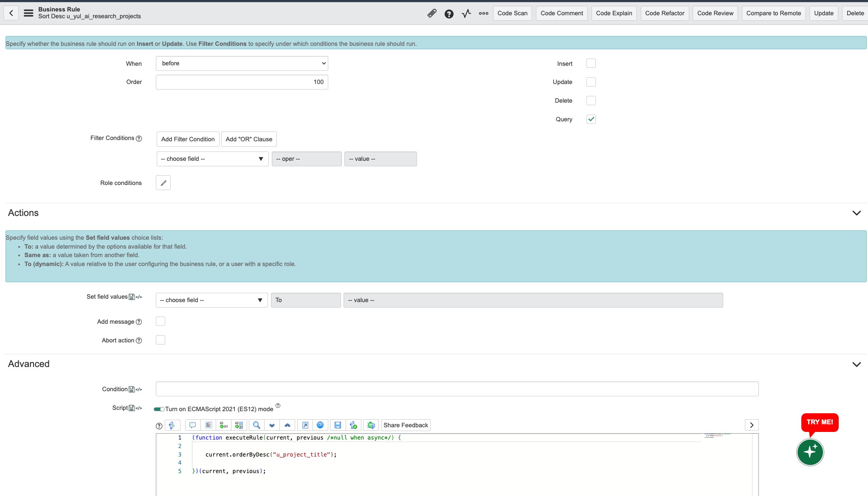Click the magnifier search icon in script toolbar

click(256, 425)
